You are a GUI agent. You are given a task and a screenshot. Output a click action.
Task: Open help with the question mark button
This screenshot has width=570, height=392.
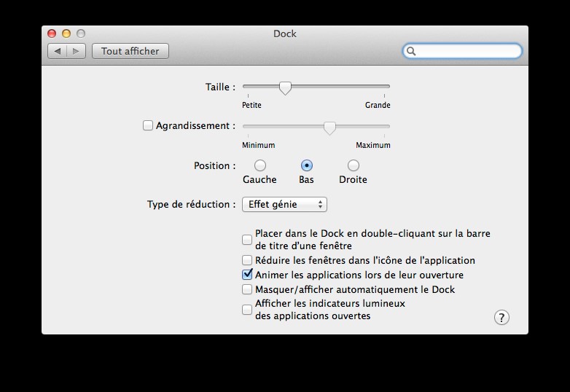[x=501, y=318]
